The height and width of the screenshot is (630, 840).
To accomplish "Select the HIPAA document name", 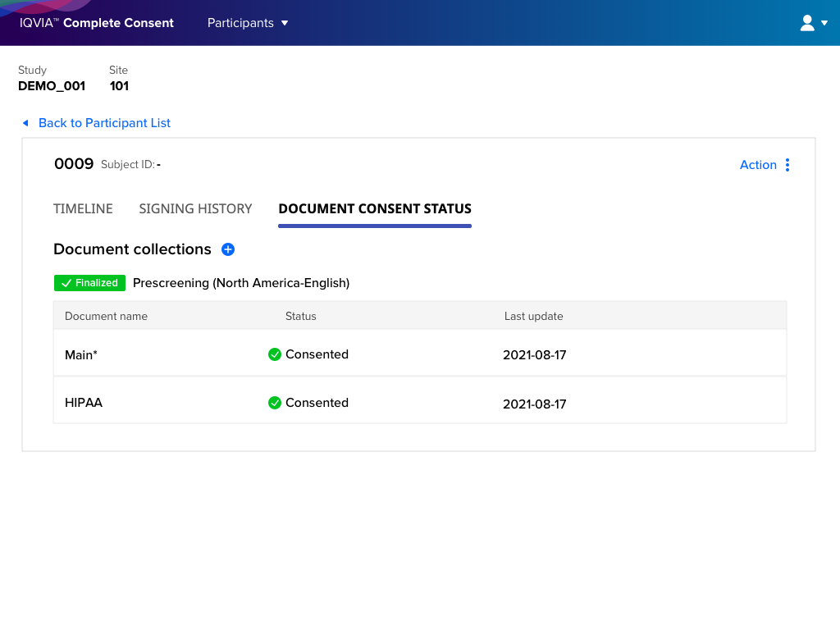I will pyautogui.click(x=84, y=403).
